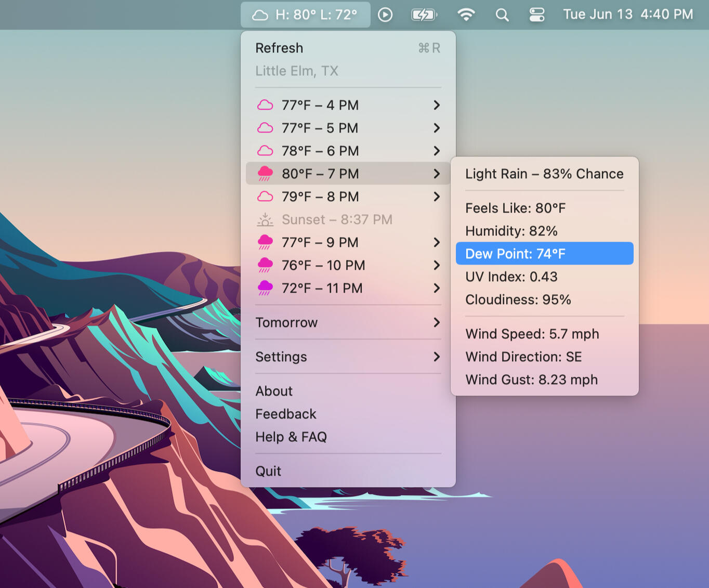
Task: Expand the 5 PM forecast chevron
Action: [436, 128]
